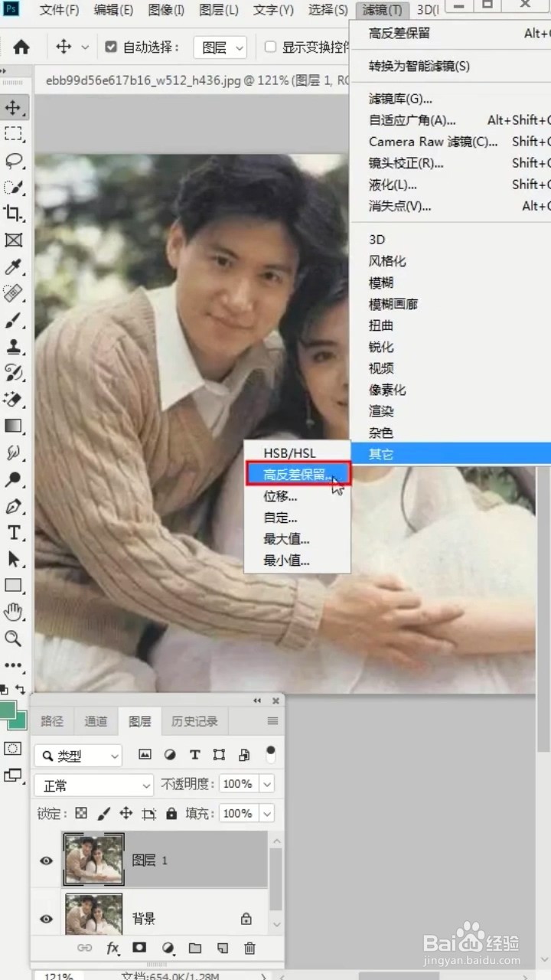Toggle smart object filter icon
The height and width of the screenshot is (980, 551).
(x=244, y=755)
